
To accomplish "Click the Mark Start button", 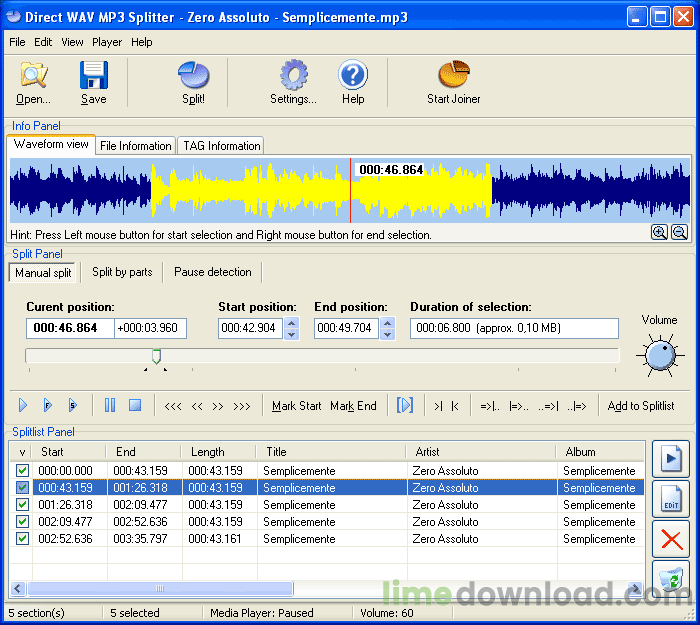I will (x=297, y=406).
